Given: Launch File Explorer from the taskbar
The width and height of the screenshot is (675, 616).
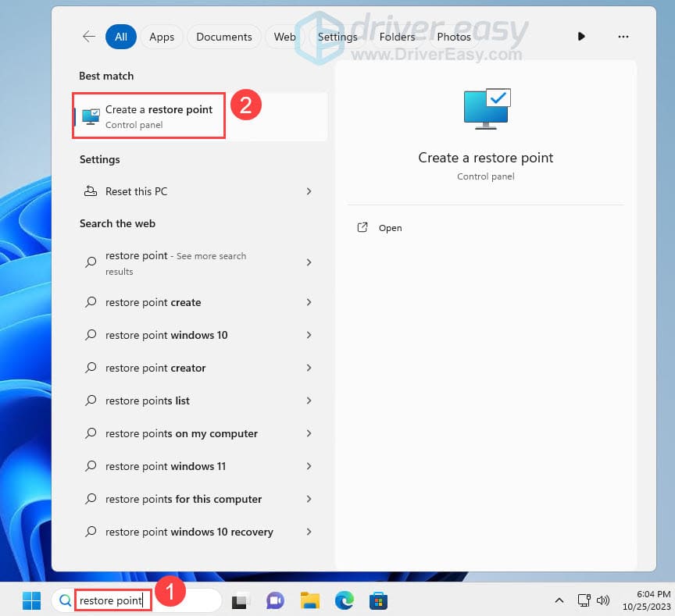Looking at the screenshot, I should (309, 600).
